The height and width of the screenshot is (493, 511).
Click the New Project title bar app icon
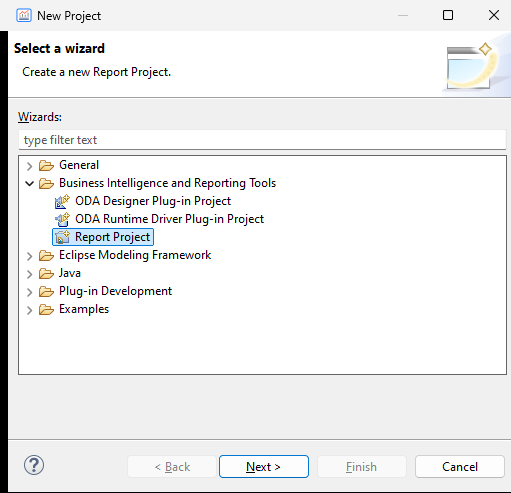24,15
